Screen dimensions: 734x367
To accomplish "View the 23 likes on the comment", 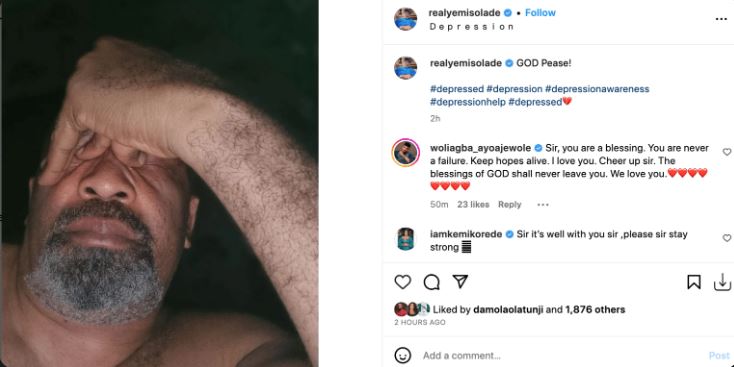I will pos(473,205).
